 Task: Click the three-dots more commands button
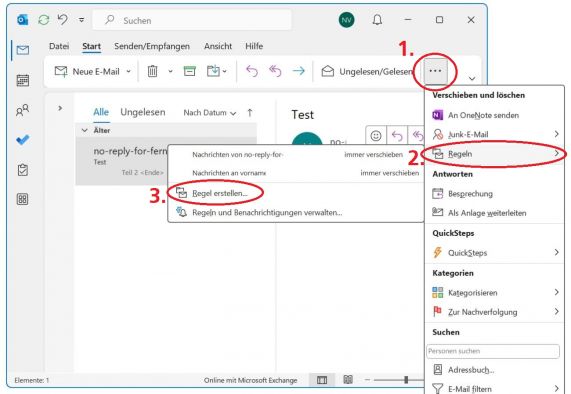coord(435,71)
